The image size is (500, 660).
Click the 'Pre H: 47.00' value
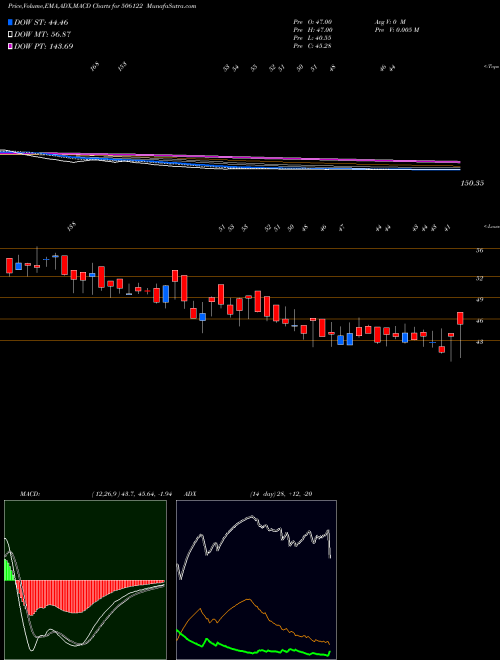(x=313, y=30)
